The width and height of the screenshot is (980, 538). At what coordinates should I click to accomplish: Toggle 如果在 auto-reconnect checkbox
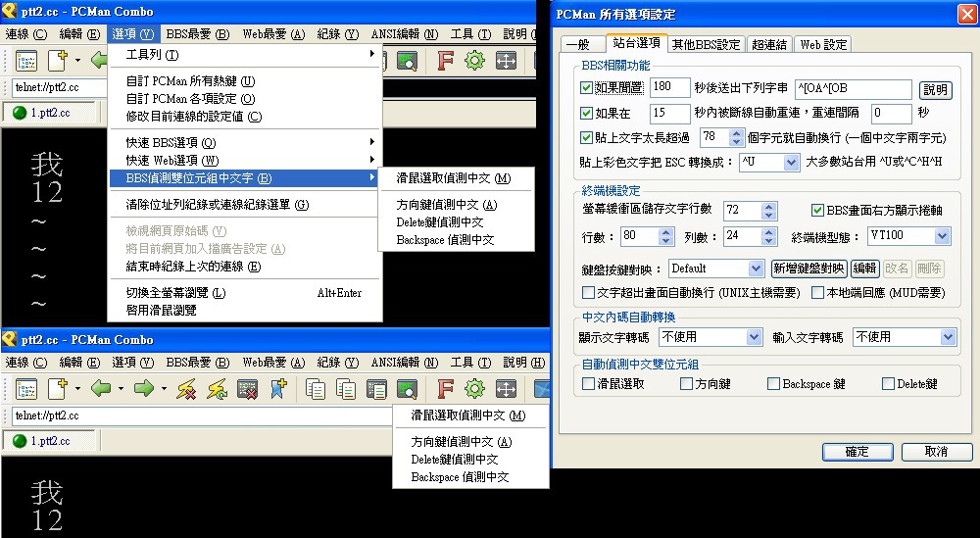(x=586, y=113)
